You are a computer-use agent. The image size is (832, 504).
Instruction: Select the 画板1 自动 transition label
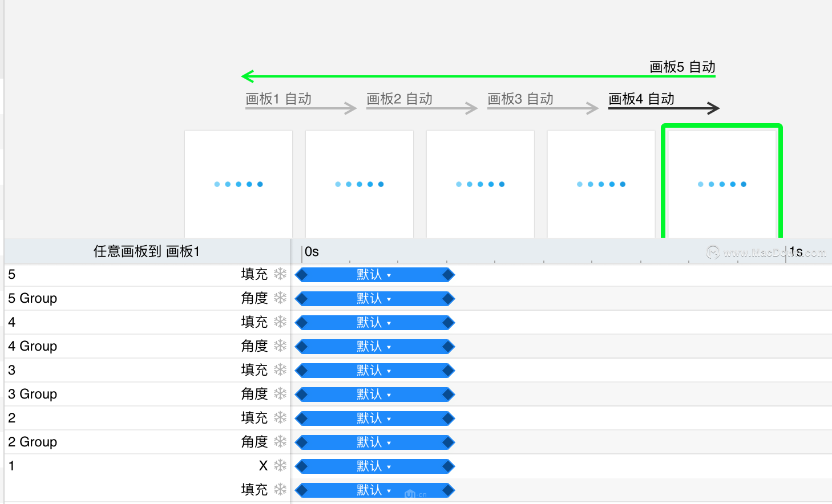278,99
